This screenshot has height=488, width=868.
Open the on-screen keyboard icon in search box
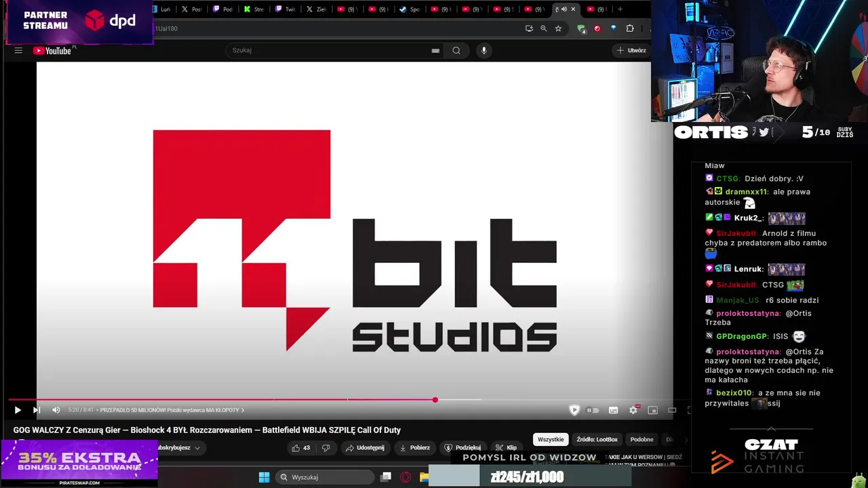coord(435,50)
